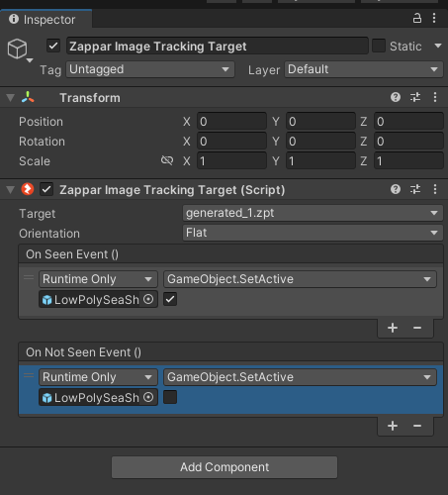Screen dimensions: 448x495
Task: Lock the Inspector panel
Action: (417, 18)
